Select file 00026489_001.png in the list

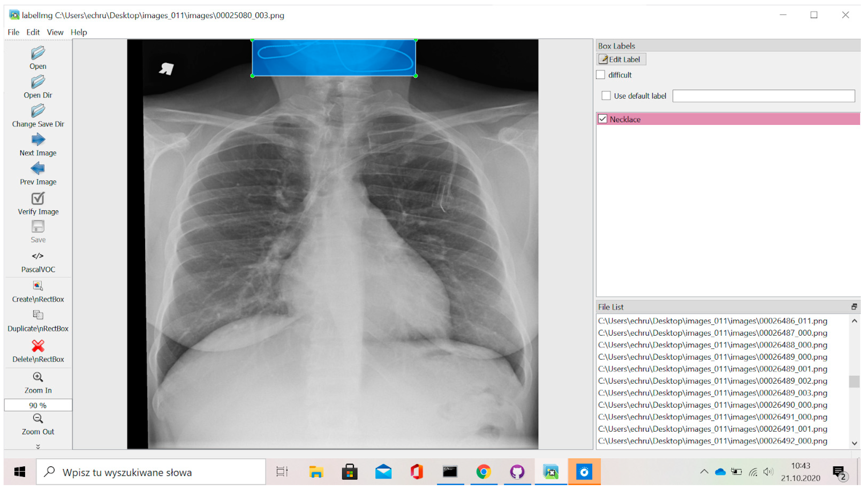pos(712,369)
